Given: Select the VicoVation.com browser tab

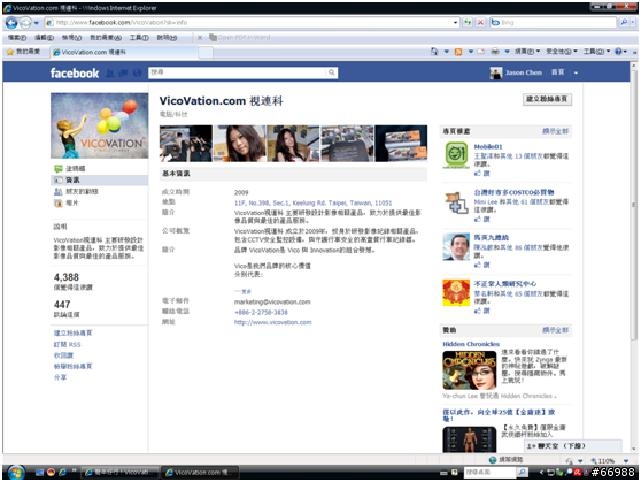Looking at the screenshot, I should pos(124,52).
